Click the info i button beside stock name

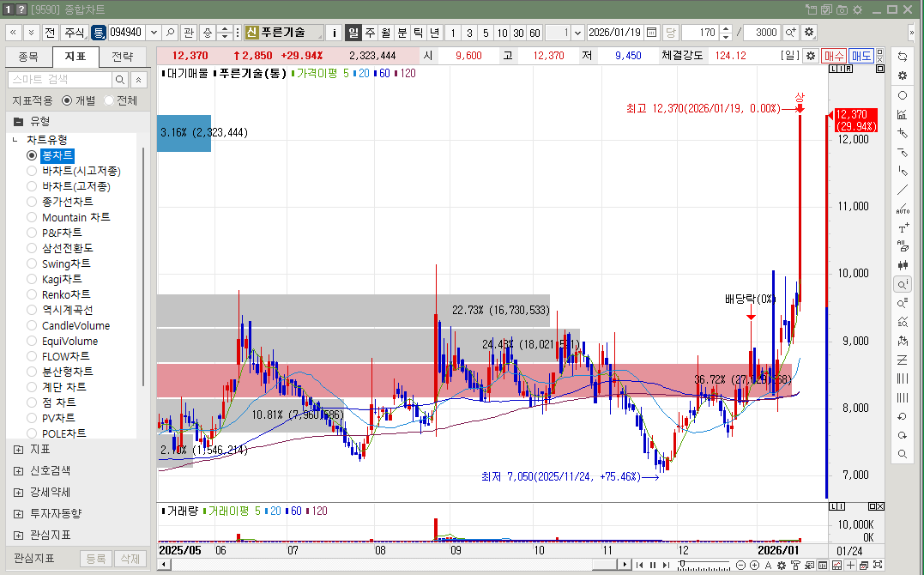(x=334, y=33)
